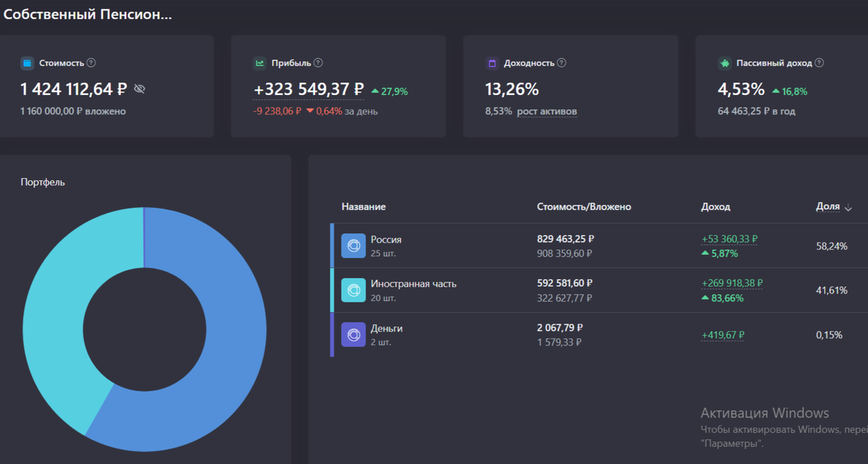Click the рост активов underlined link
Image resolution: width=868 pixels, height=464 pixels.
click(x=547, y=111)
